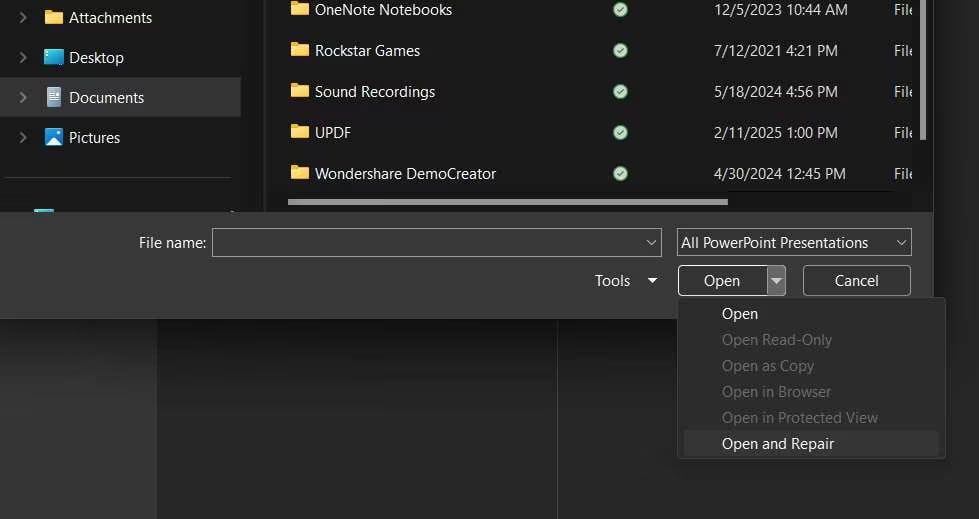Select the Sound Recordings folder name
This screenshot has height=519, width=979.
(x=375, y=92)
